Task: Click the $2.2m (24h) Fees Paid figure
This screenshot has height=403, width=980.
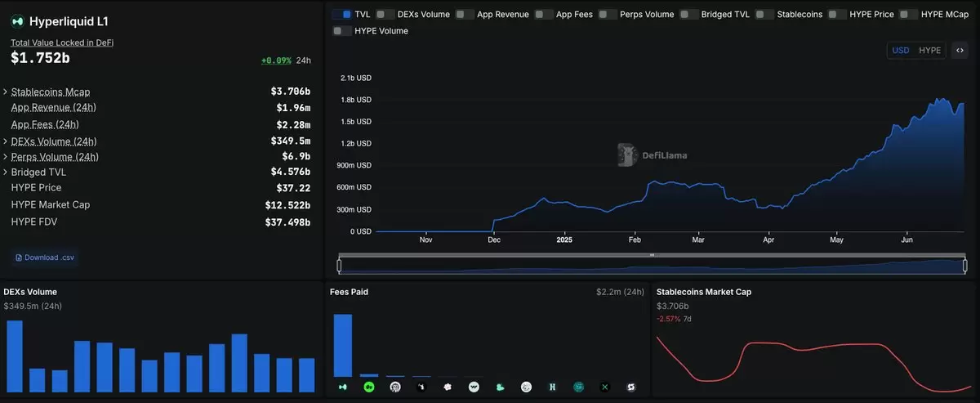Action: click(x=621, y=292)
